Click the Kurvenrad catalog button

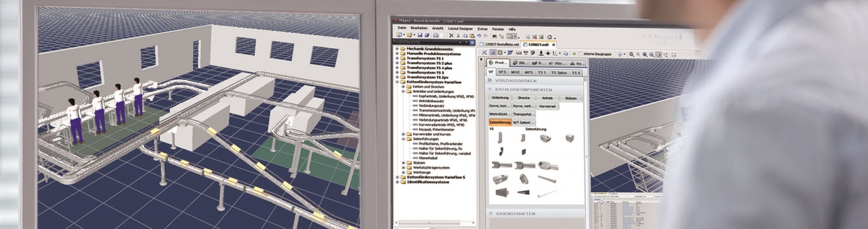coord(547,106)
